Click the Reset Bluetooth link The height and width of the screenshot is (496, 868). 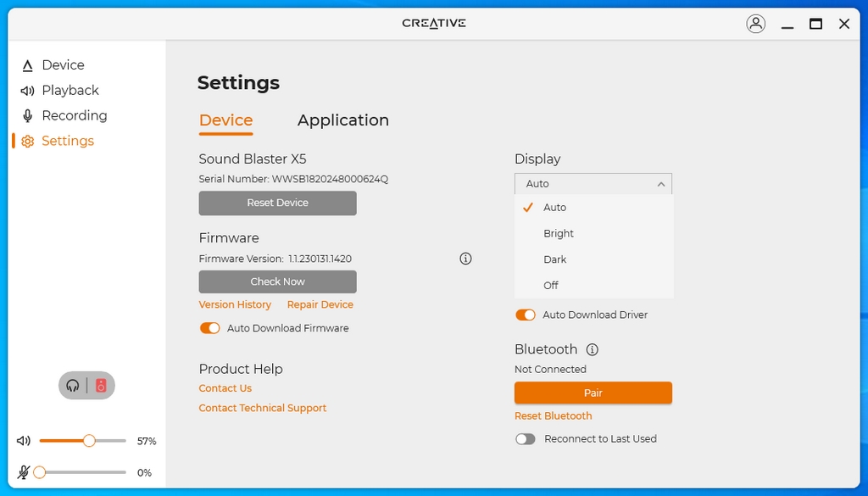point(553,416)
